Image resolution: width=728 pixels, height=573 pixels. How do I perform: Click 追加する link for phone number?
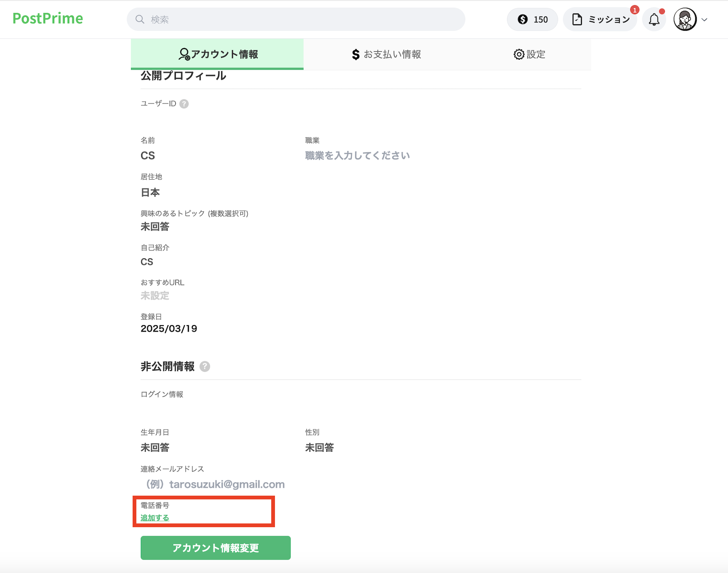point(155,518)
